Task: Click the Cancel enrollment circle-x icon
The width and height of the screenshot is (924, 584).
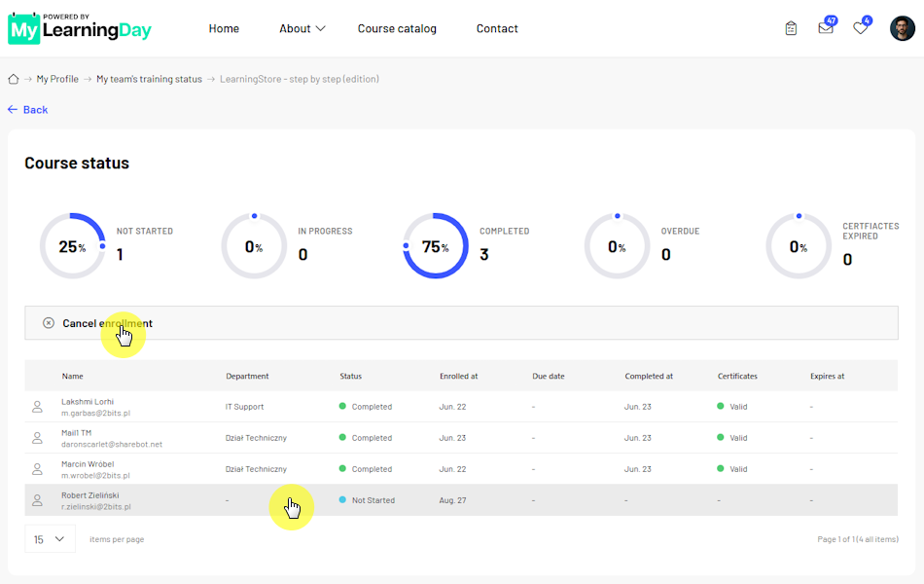Action: tap(49, 323)
